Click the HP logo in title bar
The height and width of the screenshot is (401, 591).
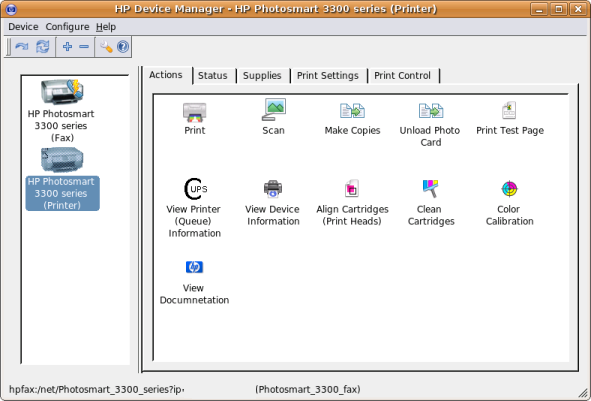[x=11, y=9]
